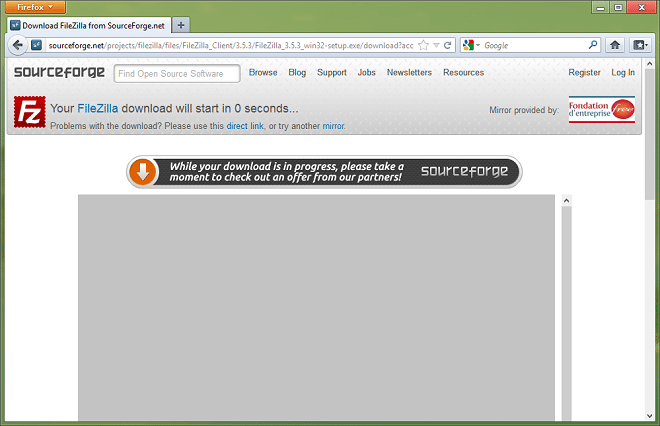
Task: Click the orange download arrow icon in banner
Action: (143, 172)
